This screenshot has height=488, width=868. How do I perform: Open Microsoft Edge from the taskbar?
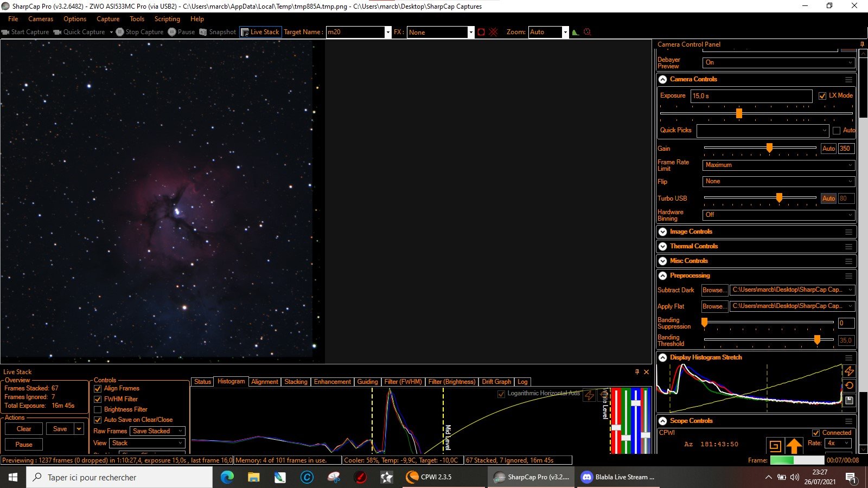click(227, 477)
